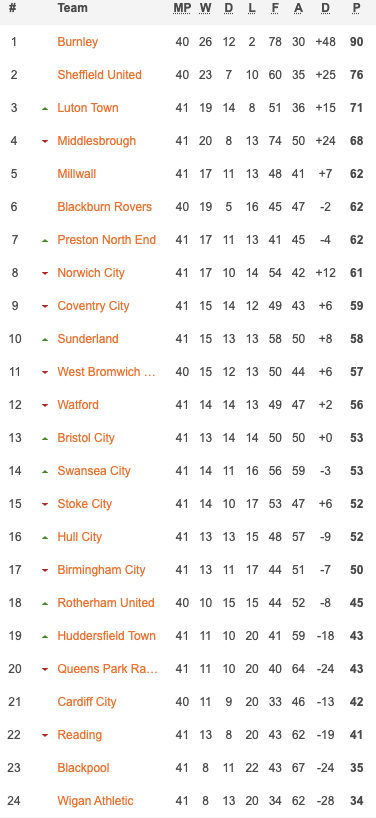This screenshot has height=818, width=376.
Task: Click the green up arrow beside Sunderland
Action: click(x=45, y=340)
